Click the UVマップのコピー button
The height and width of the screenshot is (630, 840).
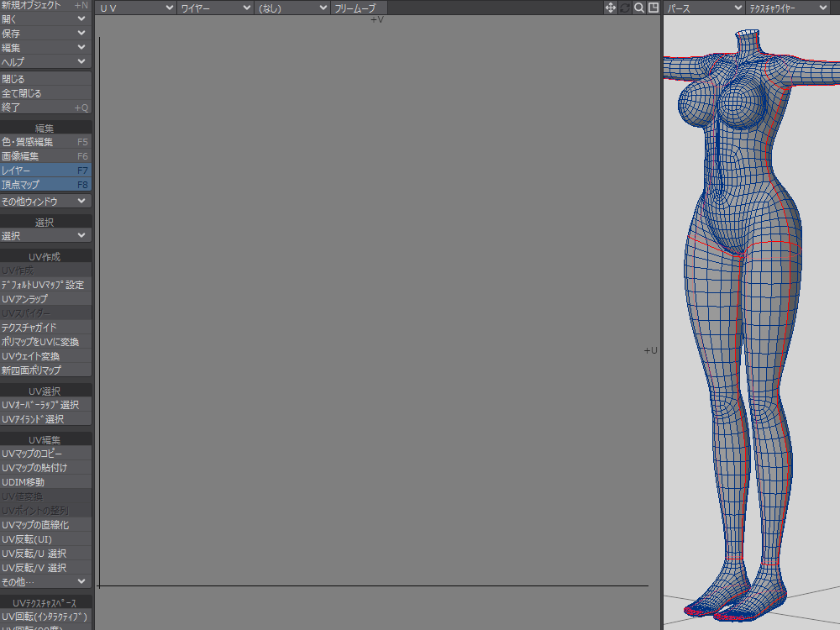[45, 454]
